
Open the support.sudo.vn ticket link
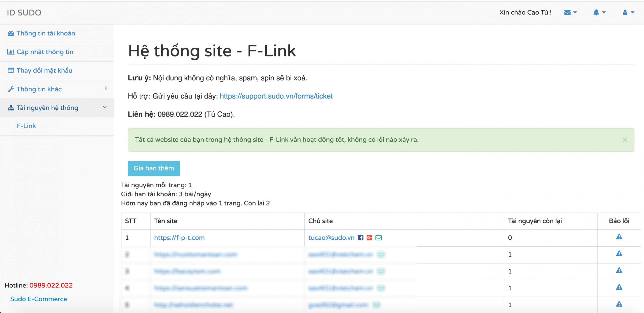(x=276, y=96)
